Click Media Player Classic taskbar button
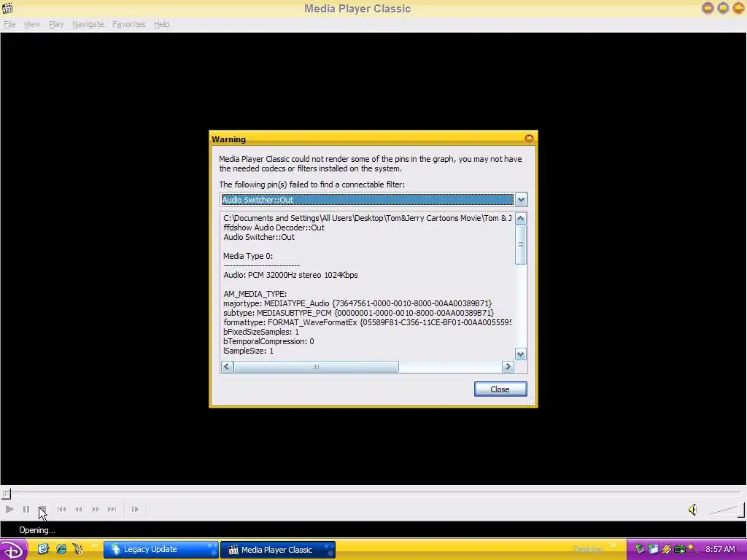 [x=278, y=549]
